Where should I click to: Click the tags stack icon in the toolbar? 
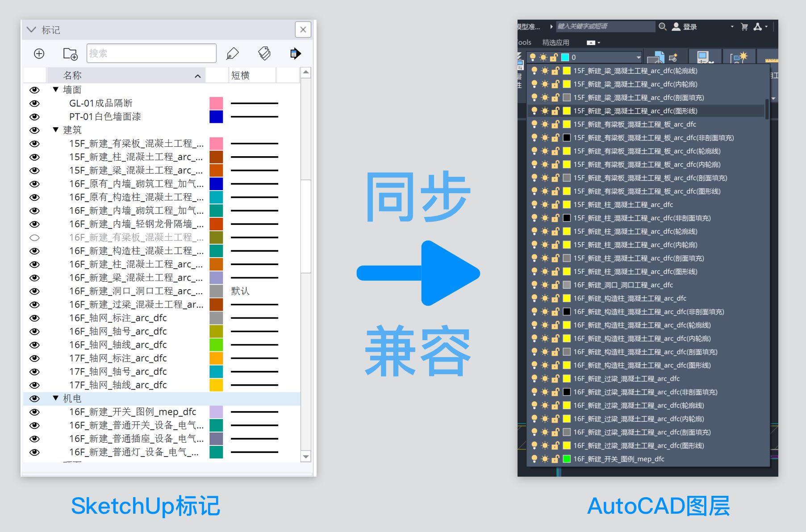pyautogui.click(x=264, y=53)
